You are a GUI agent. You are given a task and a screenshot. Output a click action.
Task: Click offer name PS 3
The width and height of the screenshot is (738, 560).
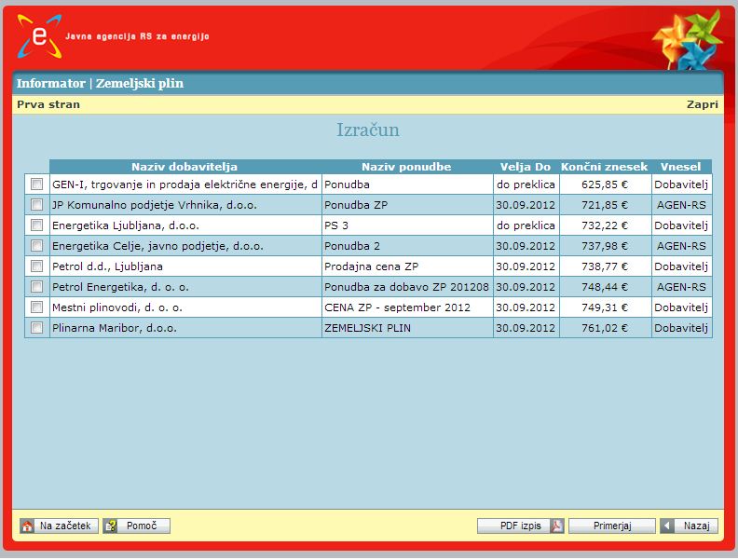tap(336, 225)
